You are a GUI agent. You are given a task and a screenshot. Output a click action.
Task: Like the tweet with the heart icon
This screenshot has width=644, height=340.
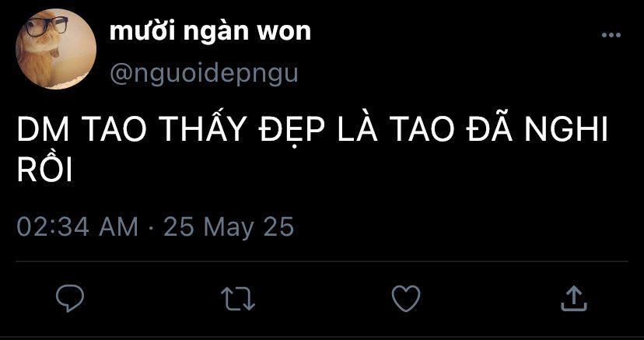point(406,299)
